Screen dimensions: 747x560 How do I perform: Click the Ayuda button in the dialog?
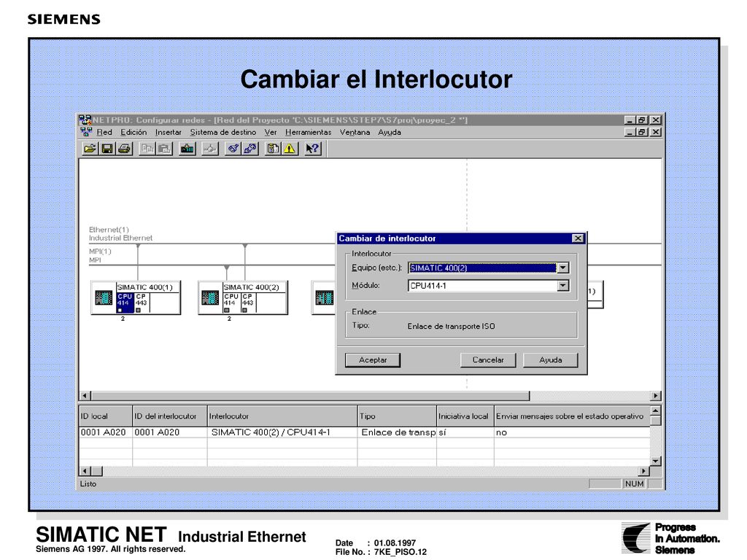(x=550, y=360)
